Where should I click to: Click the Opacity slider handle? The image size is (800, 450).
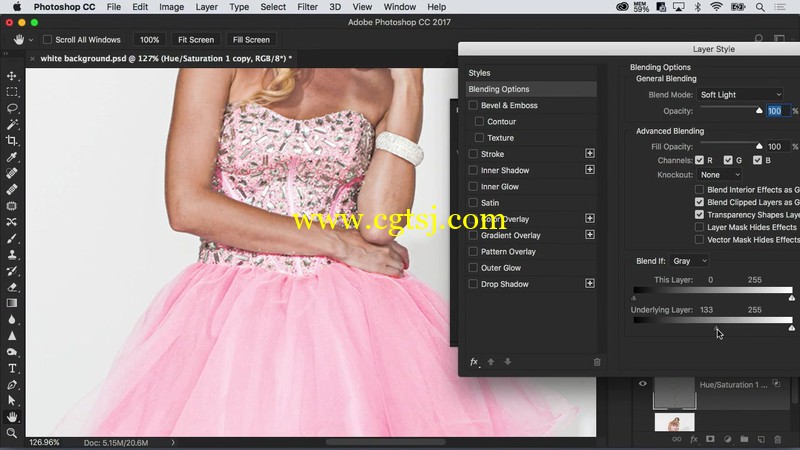click(759, 111)
